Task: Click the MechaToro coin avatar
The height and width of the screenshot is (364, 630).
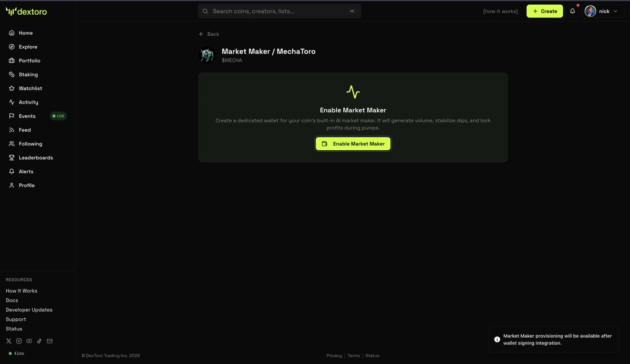Action: click(x=208, y=56)
